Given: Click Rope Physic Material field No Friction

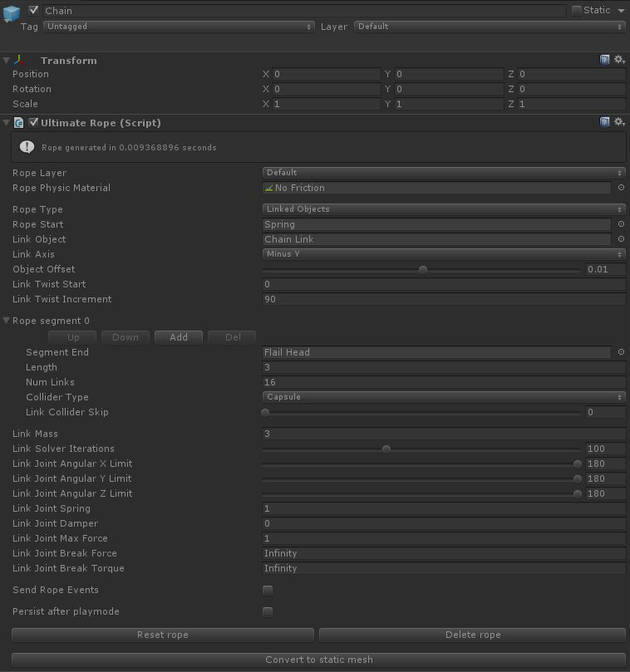Looking at the screenshot, I should [436, 188].
